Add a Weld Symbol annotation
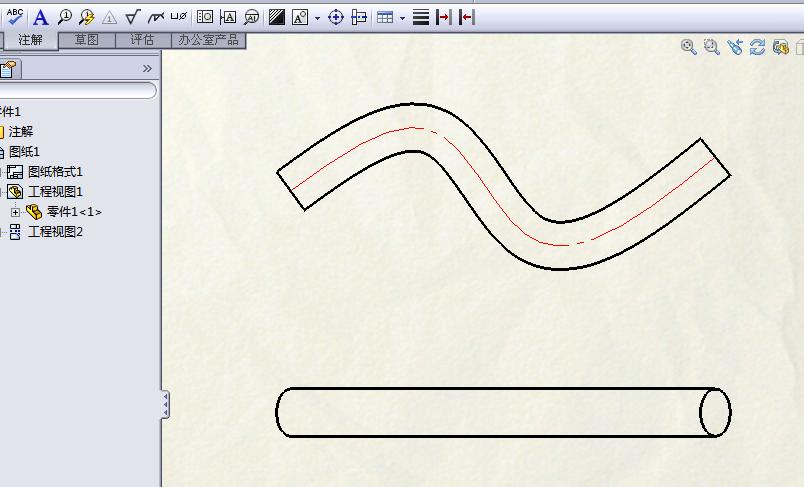Screen dimensions: 804x487 (155, 18)
